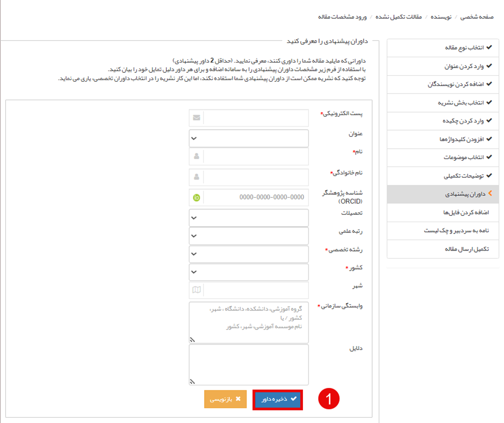Click the green ORCID iD icon

(196, 197)
